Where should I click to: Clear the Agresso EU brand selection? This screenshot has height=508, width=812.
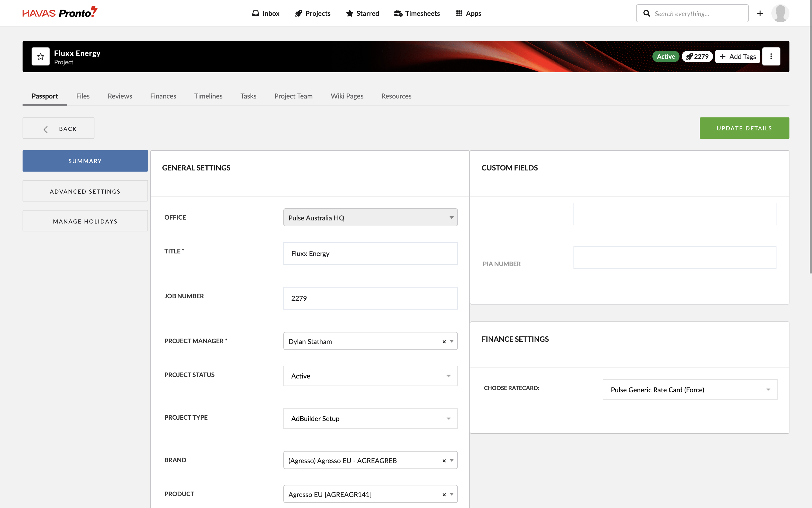(444, 461)
